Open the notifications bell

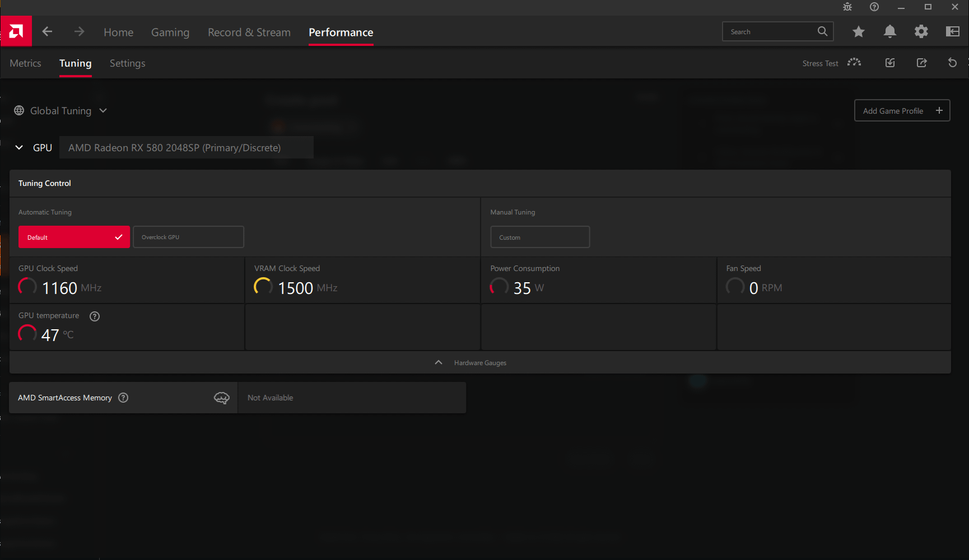pyautogui.click(x=889, y=32)
